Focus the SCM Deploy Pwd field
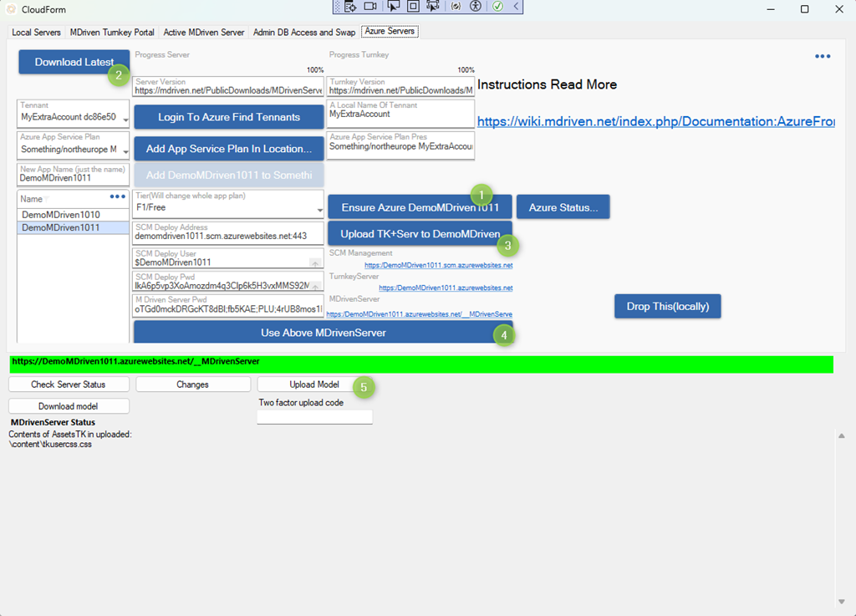 pyautogui.click(x=228, y=282)
